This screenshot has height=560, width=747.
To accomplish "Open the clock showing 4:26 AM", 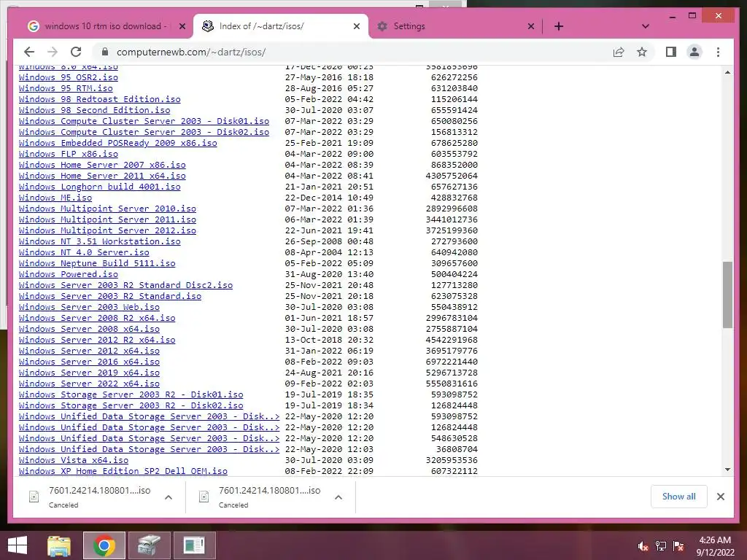I will coord(715,546).
